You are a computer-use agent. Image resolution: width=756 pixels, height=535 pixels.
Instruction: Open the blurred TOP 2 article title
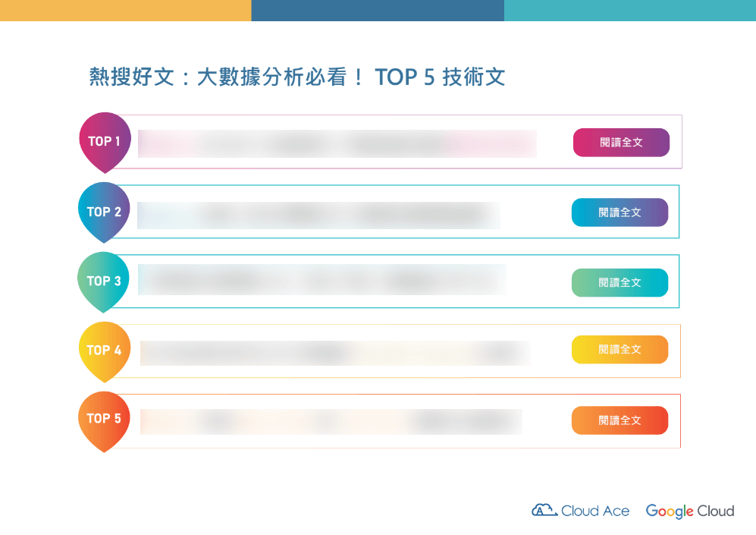[318, 215]
